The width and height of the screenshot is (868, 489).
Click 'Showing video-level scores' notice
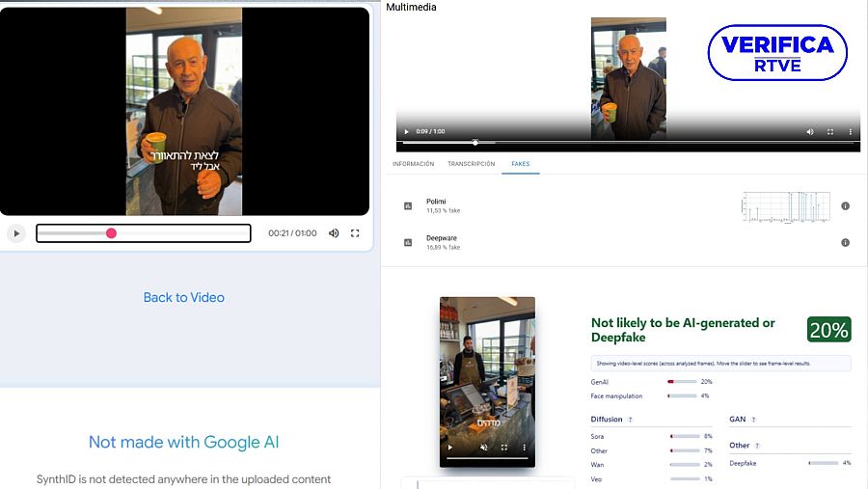pos(720,364)
